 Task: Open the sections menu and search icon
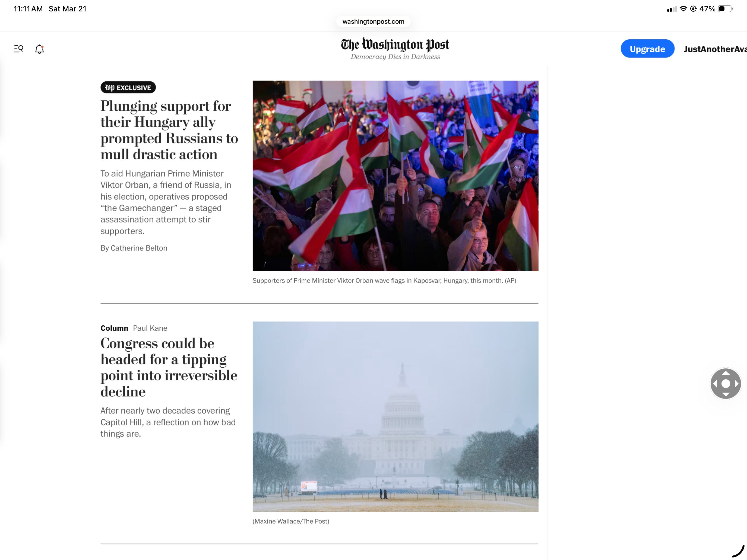click(18, 49)
